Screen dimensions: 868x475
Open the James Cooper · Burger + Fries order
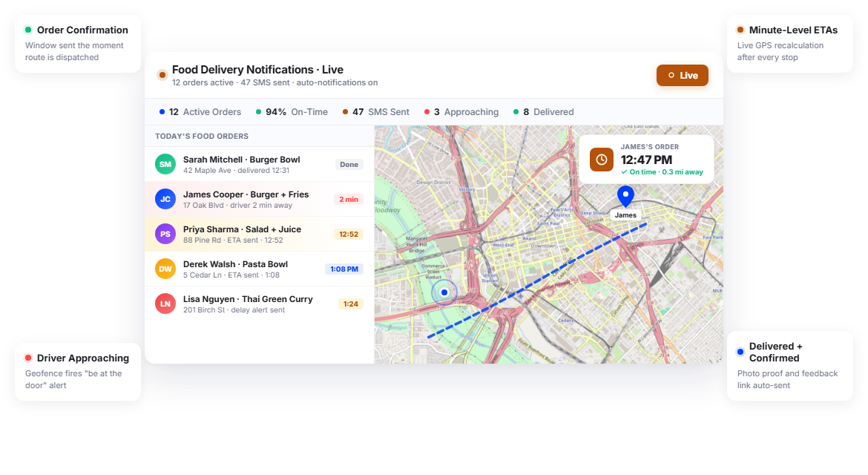(259, 200)
